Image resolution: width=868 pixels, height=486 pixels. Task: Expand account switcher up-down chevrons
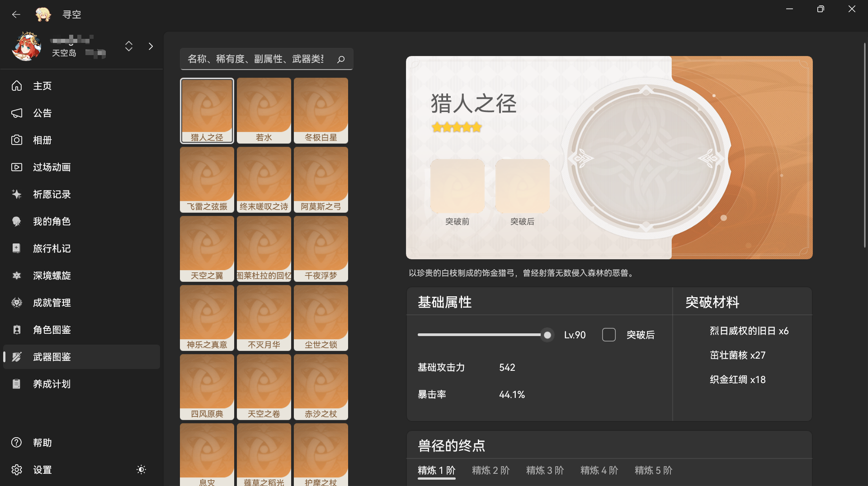click(x=129, y=46)
